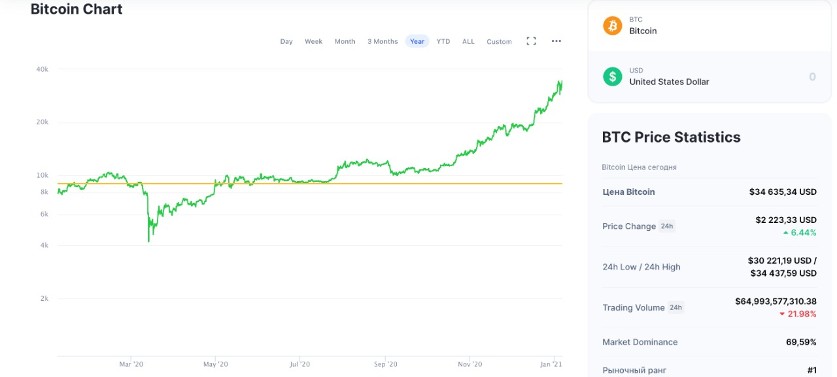Select the active Year range

pos(417,41)
